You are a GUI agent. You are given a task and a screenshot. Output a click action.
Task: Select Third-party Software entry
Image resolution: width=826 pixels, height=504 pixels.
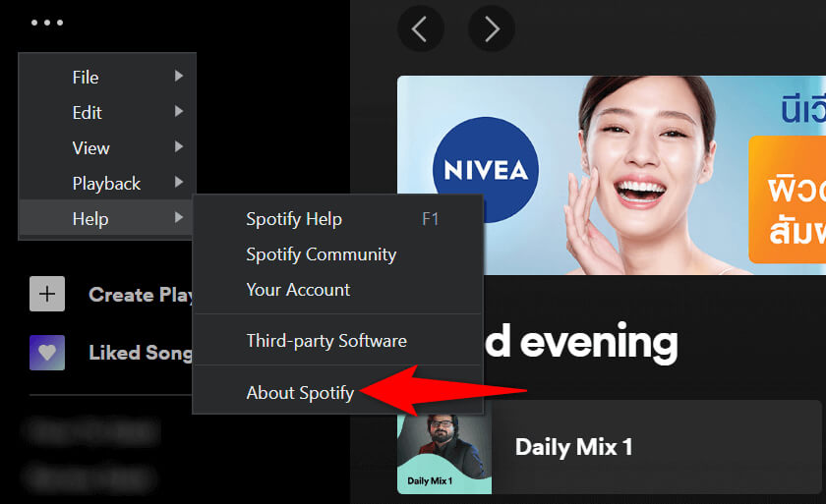pyautogui.click(x=337, y=340)
